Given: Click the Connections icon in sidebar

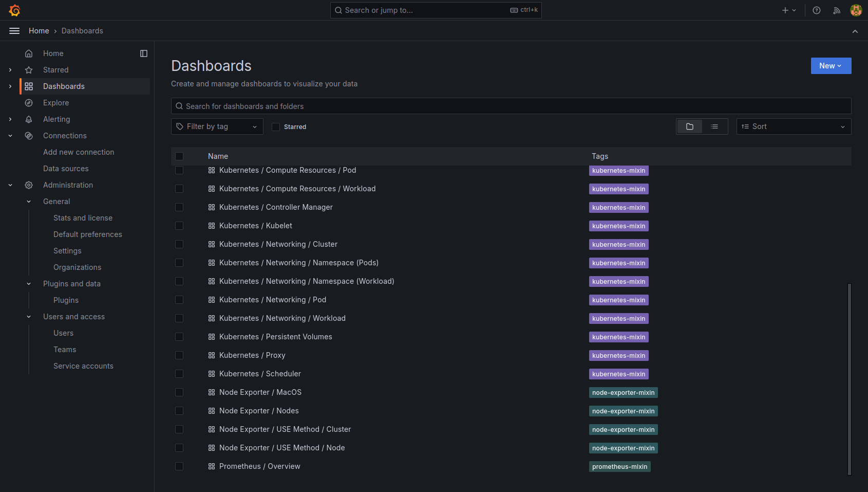Looking at the screenshot, I should point(29,136).
